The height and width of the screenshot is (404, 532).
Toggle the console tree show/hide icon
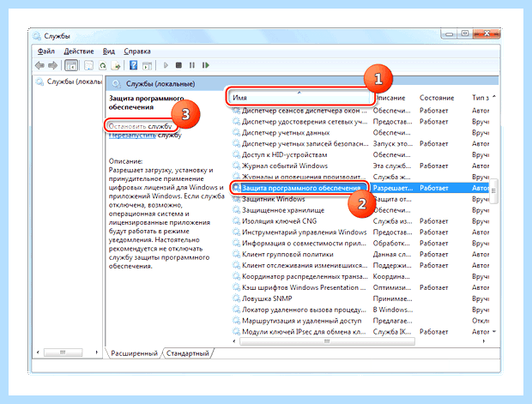coord(71,65)
